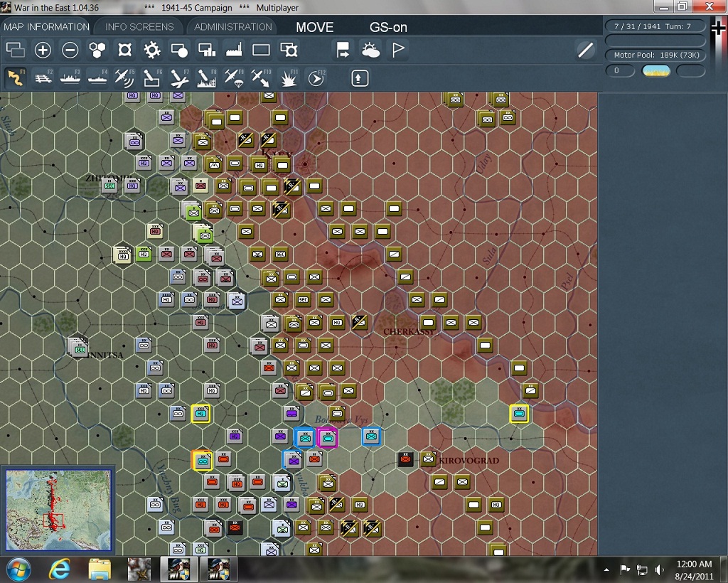The height and width of the screenshot is (583, 728).
Task: Select F7 bomb airfield icon
Action: [179, 78]
